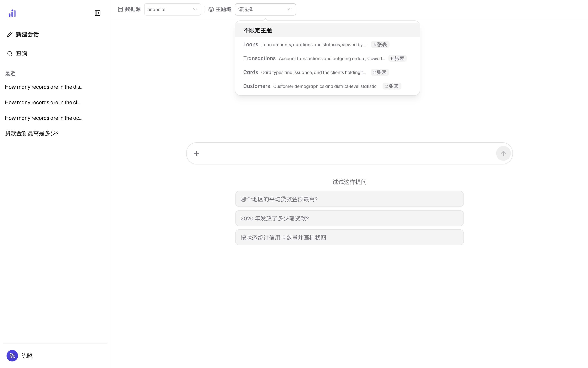This screenshot has width=588, height=368.
Task: Click suggestion 哪个地区的平均贷款金额最高?
Action: point(349,199)
